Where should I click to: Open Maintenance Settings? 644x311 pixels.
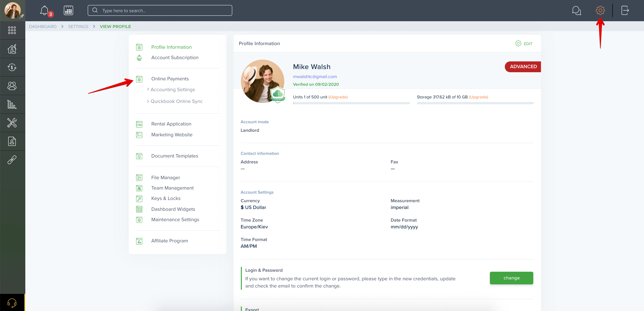click(175, 219)
